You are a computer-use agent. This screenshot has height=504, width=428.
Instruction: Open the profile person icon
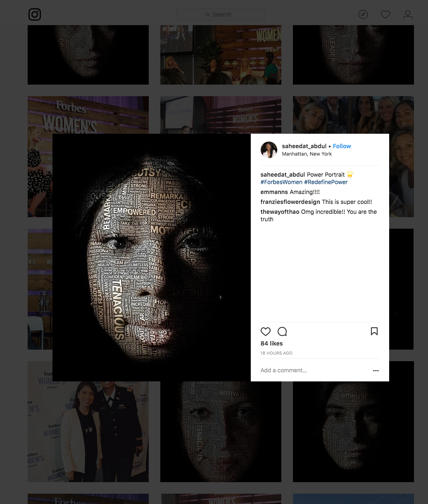(x=408, y=14)
